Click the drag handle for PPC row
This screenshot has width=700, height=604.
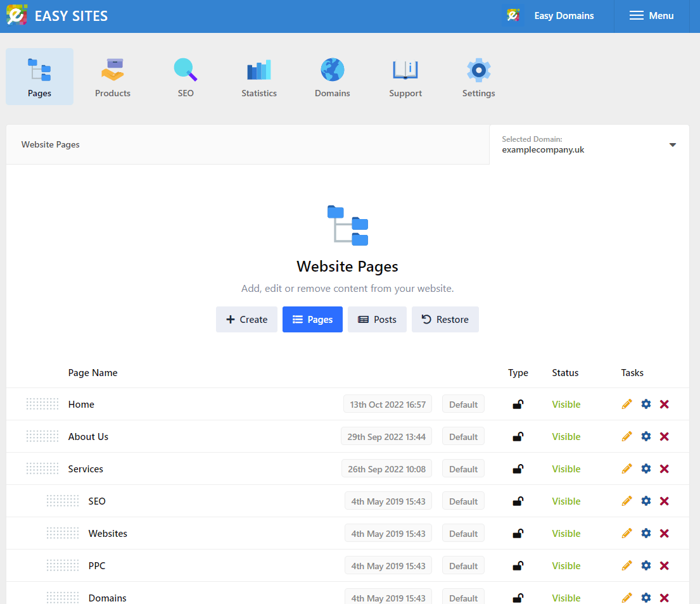[x=63, y=565]
